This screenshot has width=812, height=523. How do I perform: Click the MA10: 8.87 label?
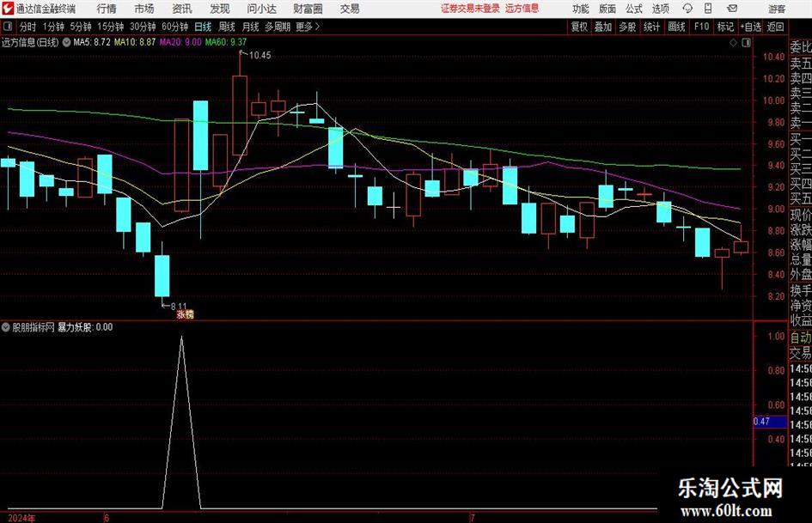[x=135, y=42]
